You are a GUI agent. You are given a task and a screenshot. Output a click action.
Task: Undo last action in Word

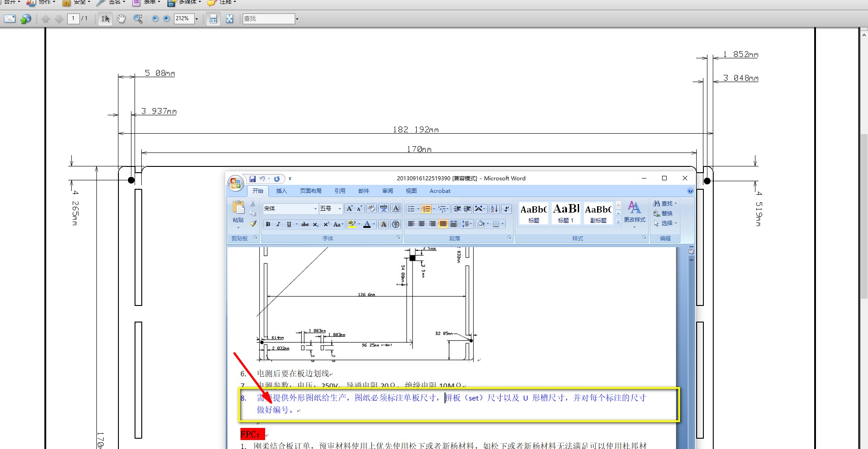coord(262,179)
